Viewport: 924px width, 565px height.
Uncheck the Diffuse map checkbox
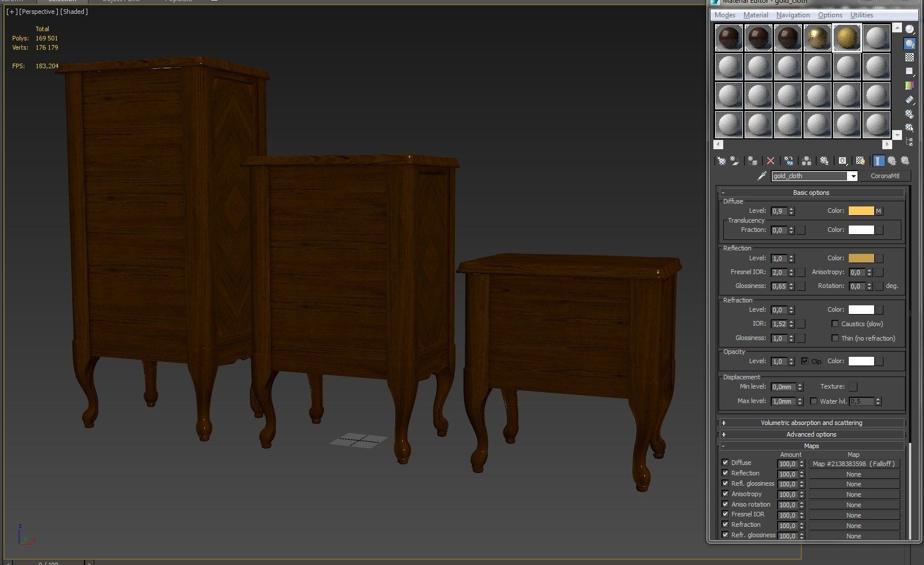click(x=725, y=463)
